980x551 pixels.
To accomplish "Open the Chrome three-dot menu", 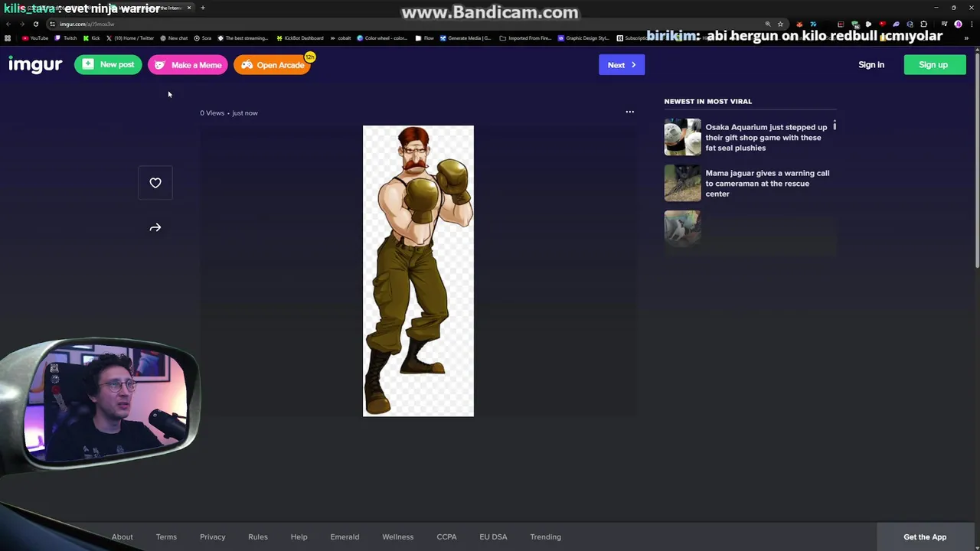I will tap(972, 24).
